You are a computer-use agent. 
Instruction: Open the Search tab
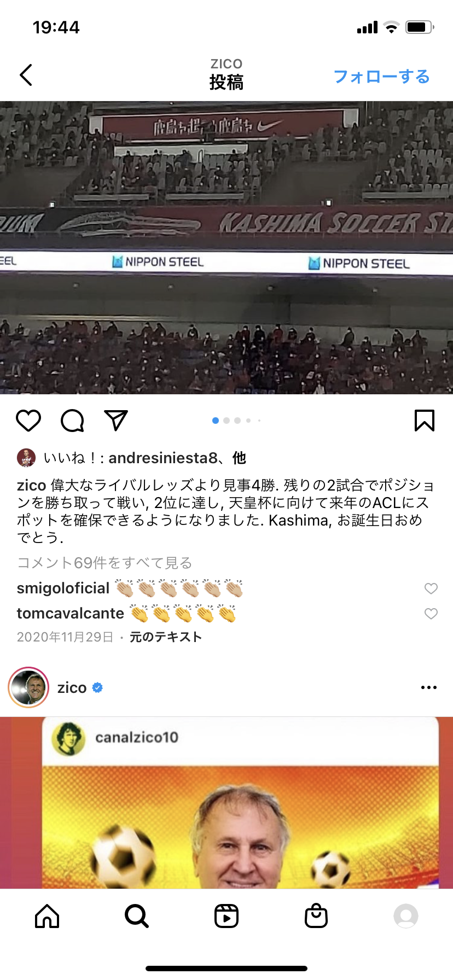(x=137, y=915)
